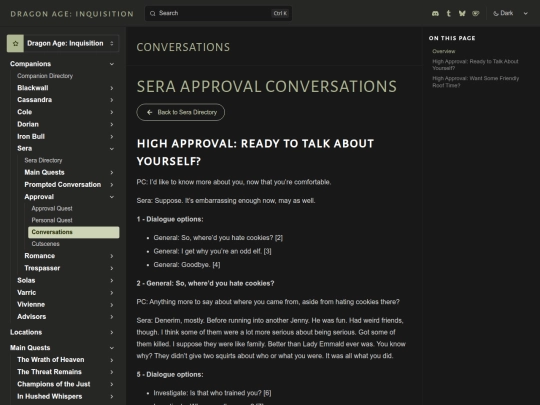Jump to Overview in On This Page
This screenshot has height=405, width=540.
[444, 51]
